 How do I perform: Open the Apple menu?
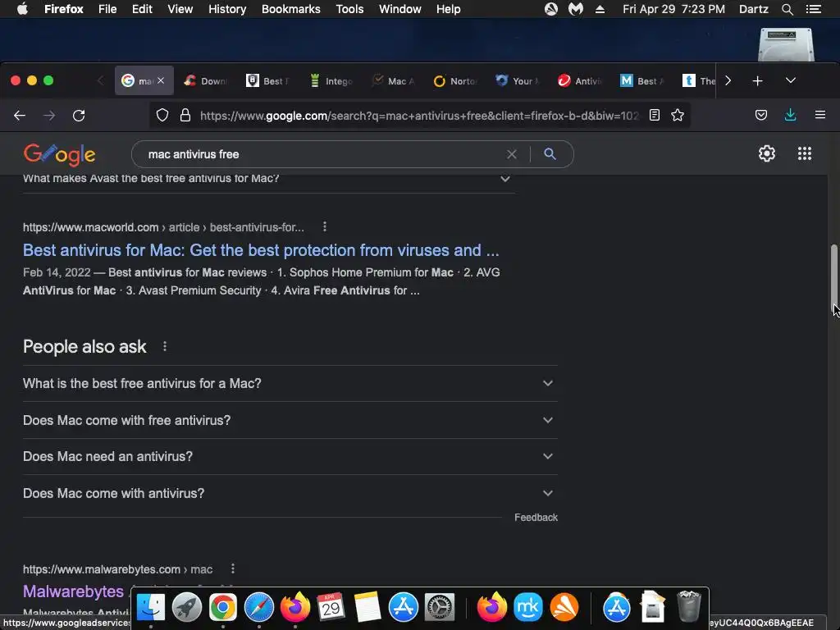(22, 9)
